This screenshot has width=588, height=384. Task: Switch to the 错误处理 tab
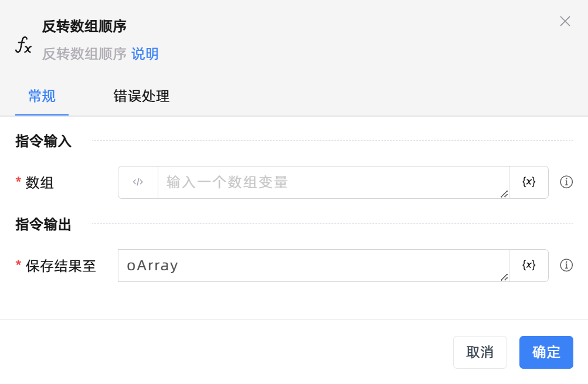pos(141,97)
